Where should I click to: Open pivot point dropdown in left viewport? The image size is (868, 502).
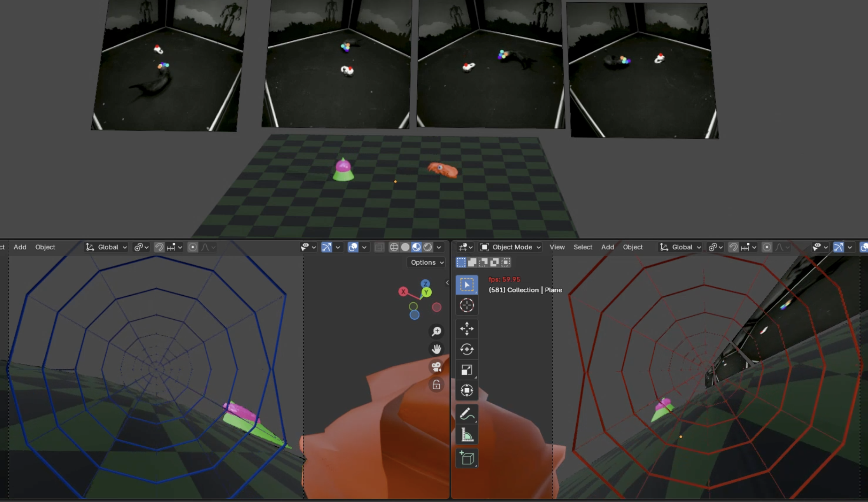click(x=141, y=247)
